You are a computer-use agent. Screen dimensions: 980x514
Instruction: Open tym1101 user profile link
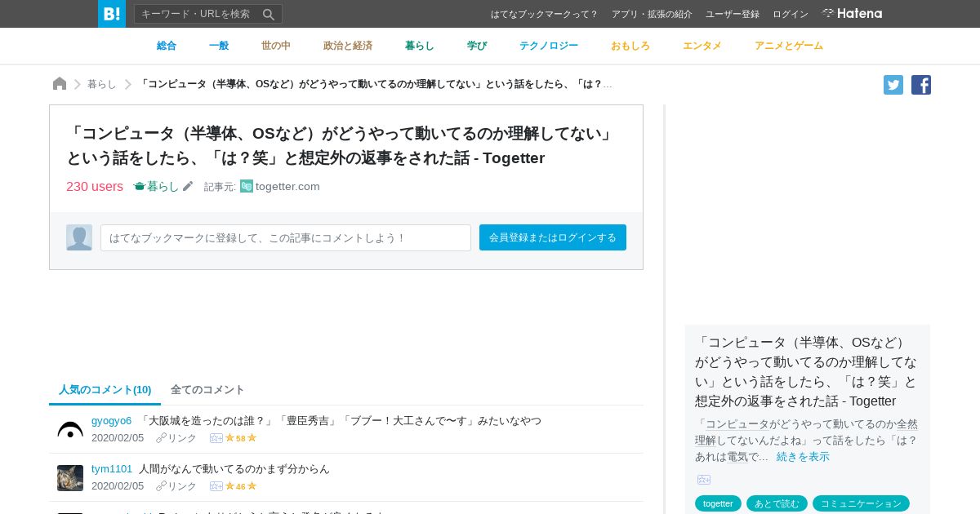click(x=112, y=468)
